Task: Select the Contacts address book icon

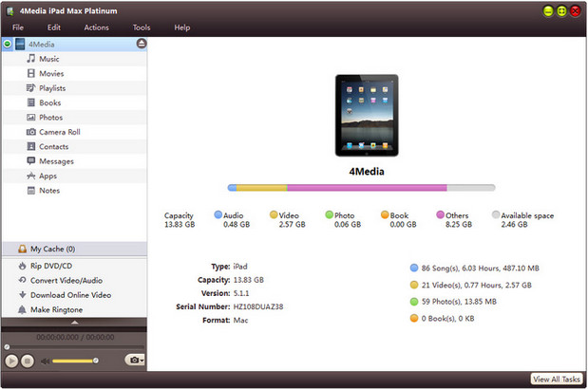Action: coord(31,146)
